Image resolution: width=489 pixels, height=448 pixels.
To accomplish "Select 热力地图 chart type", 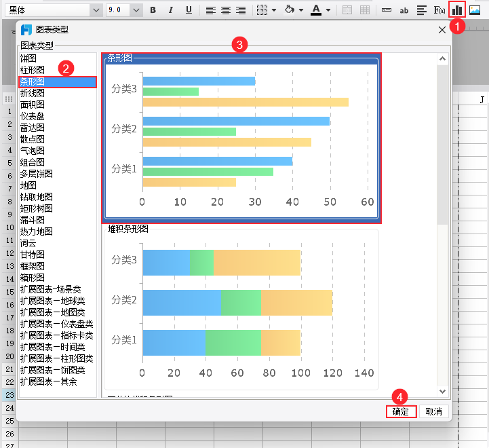I will [x=58, y=231].
